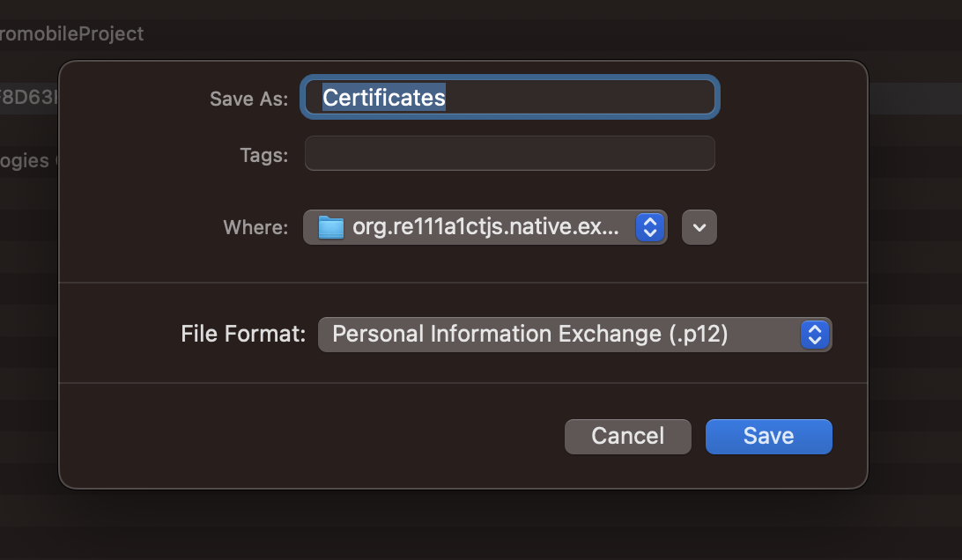The image size is (962, 560).
Task: Click the highlighted Certificates filename text
Action: click(384, 98)
